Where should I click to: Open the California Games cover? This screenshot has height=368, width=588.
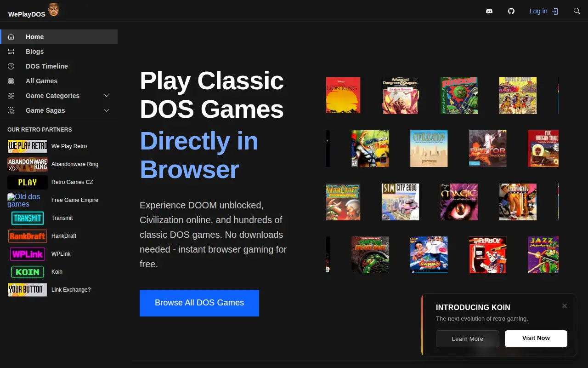point(518,202)
